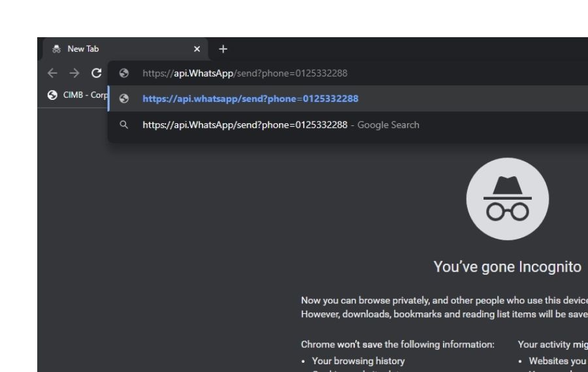
Task: Click the large incognito hat-and-glasses icon
Action: tap(508, 199)
